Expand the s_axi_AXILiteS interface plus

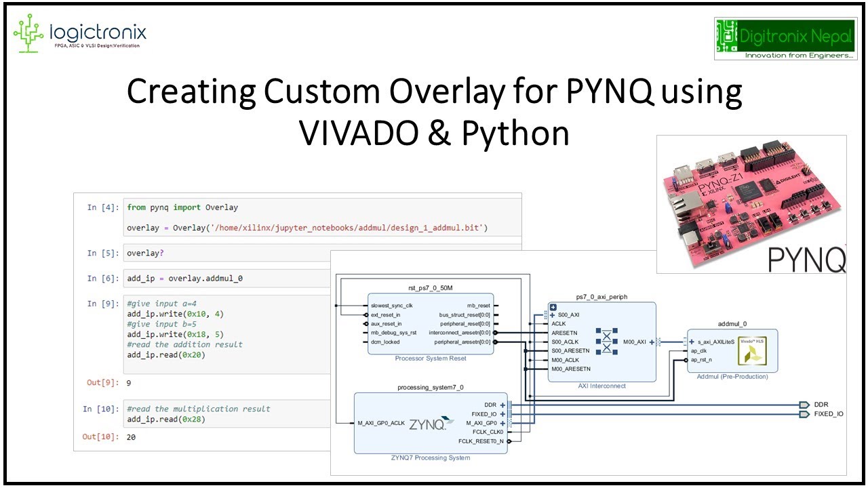692,342
